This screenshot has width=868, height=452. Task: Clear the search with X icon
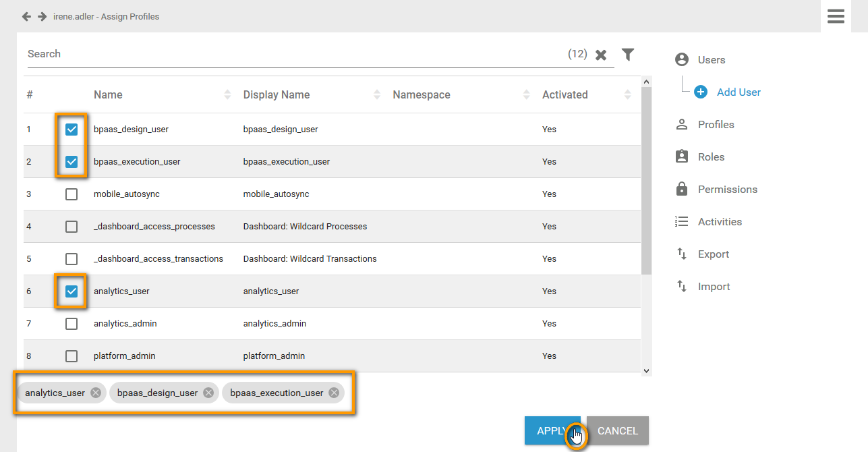click(x=601, y=55)
